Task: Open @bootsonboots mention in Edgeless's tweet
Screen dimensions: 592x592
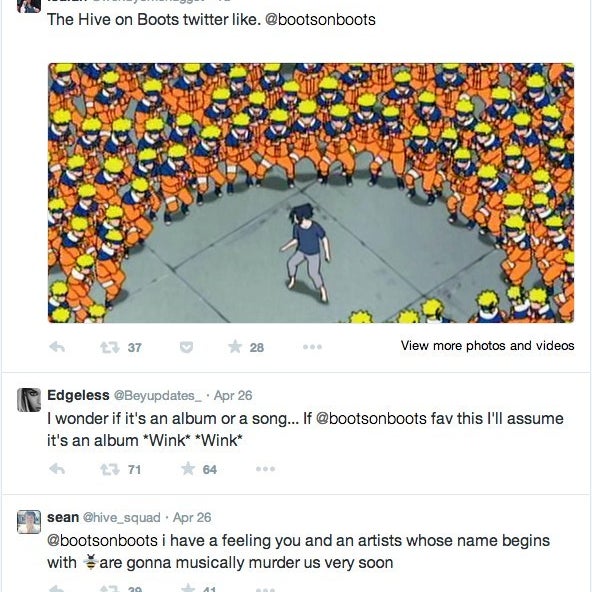Action: point(371,418)
